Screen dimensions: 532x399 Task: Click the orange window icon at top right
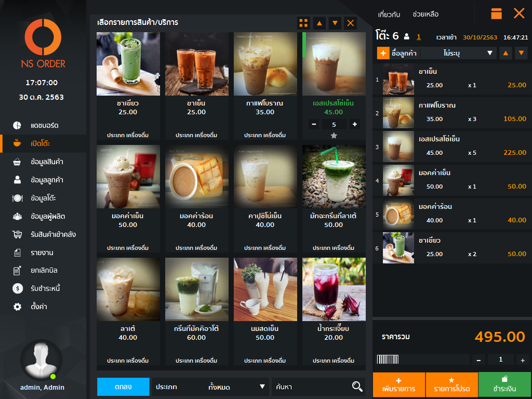tap(496, 14)
